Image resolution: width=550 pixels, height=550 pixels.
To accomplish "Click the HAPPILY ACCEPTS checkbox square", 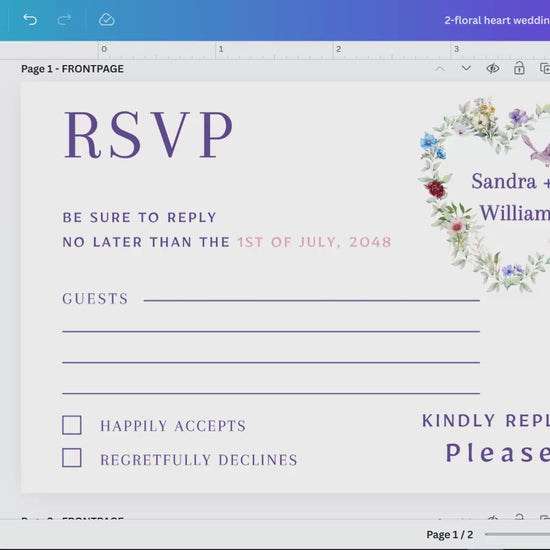I will [72, 425].
